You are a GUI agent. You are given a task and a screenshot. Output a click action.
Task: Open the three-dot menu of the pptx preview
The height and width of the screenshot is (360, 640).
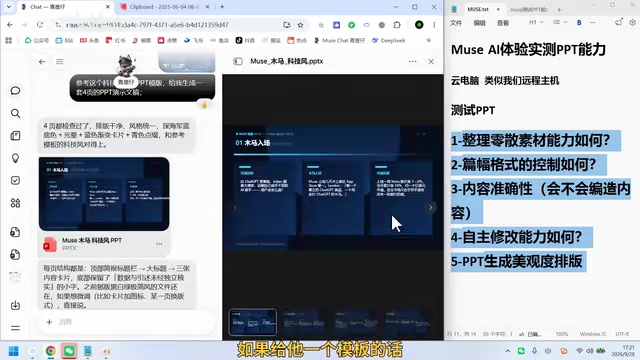(x=413, y=61)
